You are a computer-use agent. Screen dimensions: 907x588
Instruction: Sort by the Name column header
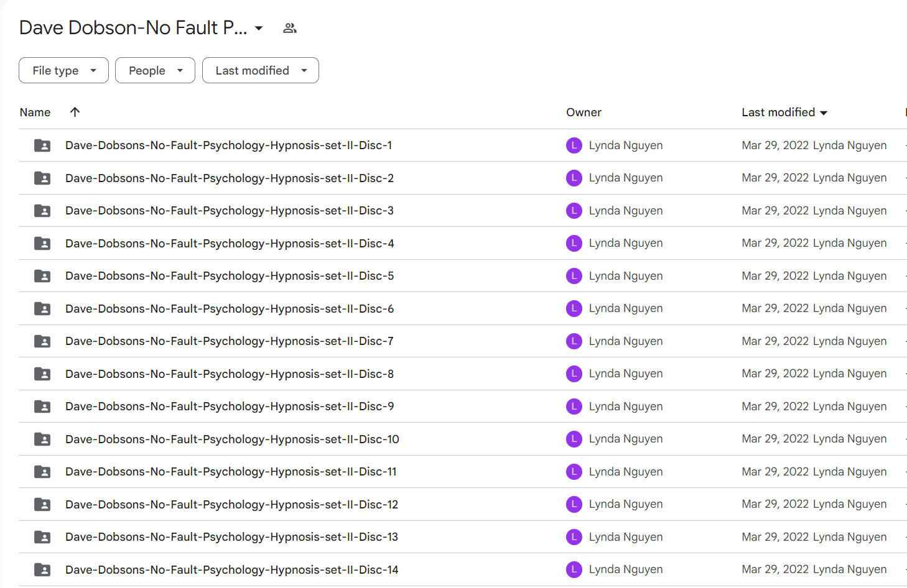click(35, 113)
